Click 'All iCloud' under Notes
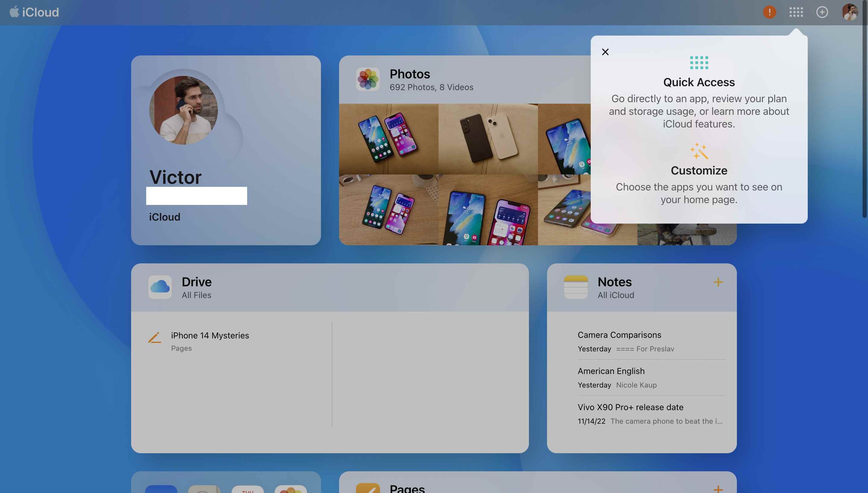Screen dimensions: 868x493 (x=616, y=295)
